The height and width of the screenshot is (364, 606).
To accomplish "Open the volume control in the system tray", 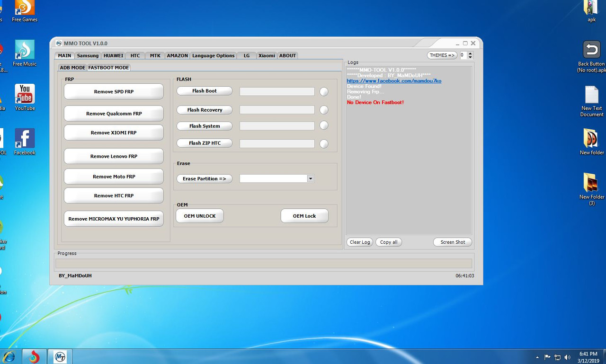I will tap(568, 357).
